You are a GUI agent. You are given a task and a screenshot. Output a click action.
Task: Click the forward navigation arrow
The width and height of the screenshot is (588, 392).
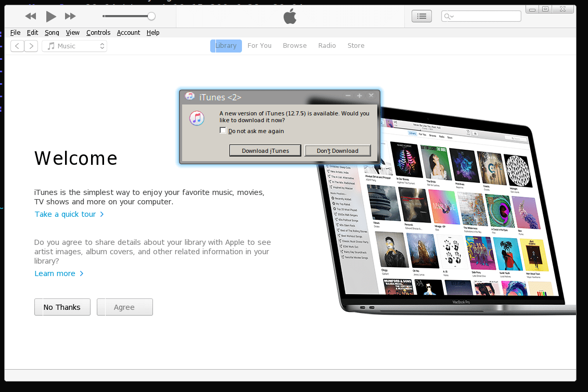point(31,46)
